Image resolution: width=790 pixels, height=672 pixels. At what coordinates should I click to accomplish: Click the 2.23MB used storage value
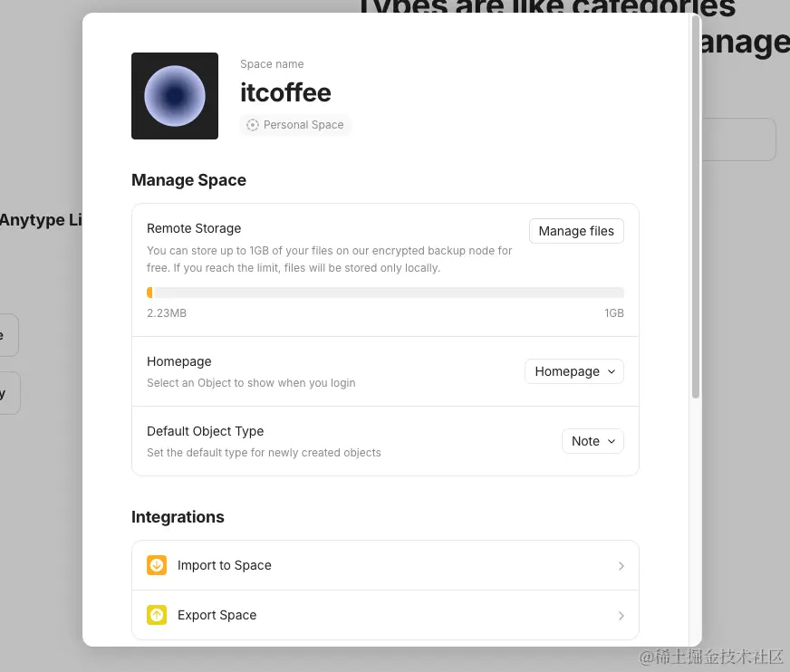point(167,313)
